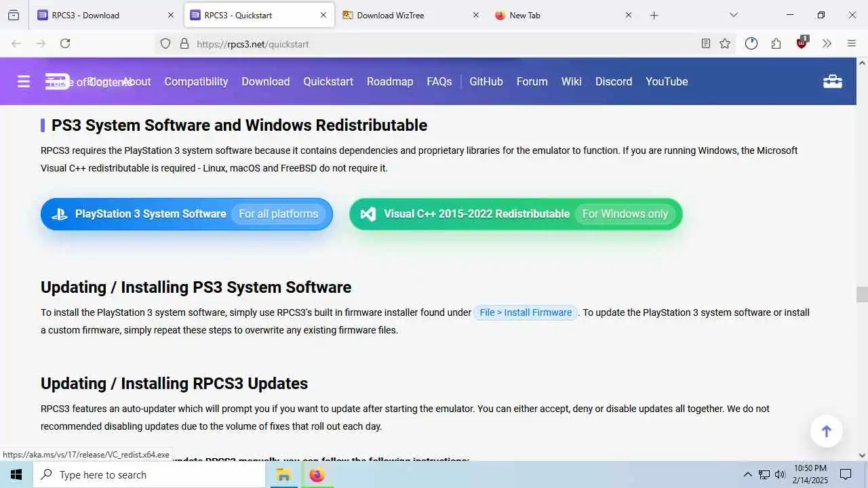Go to the GitHub link in navbar
The width and height of the screenshot is (868, 488).
pos(486,81)
